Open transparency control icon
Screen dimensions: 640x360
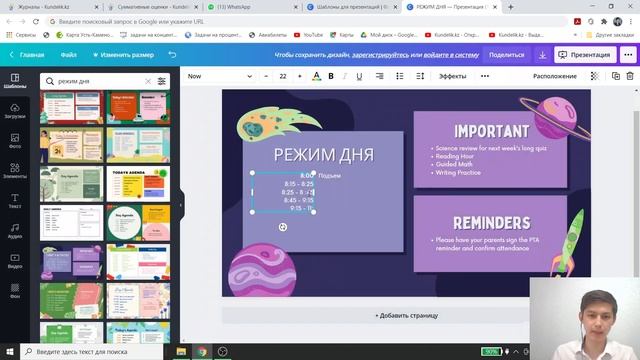coord(595,76)
